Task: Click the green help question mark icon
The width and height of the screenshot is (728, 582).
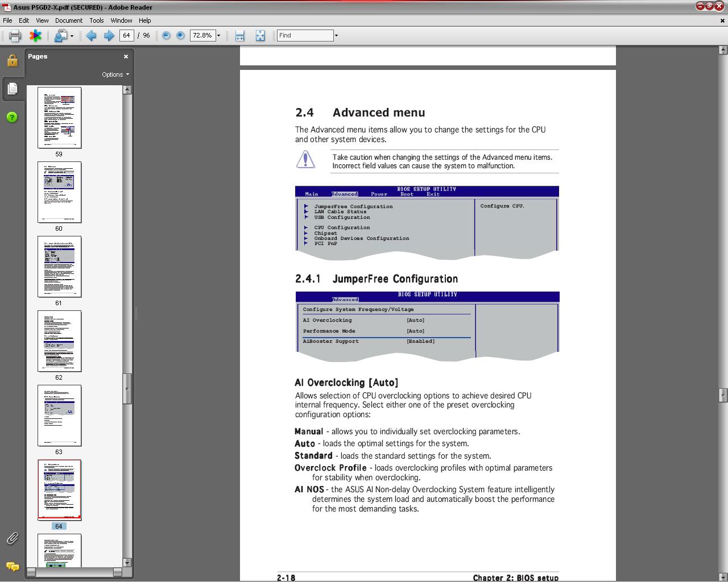Action: [12, 117]
